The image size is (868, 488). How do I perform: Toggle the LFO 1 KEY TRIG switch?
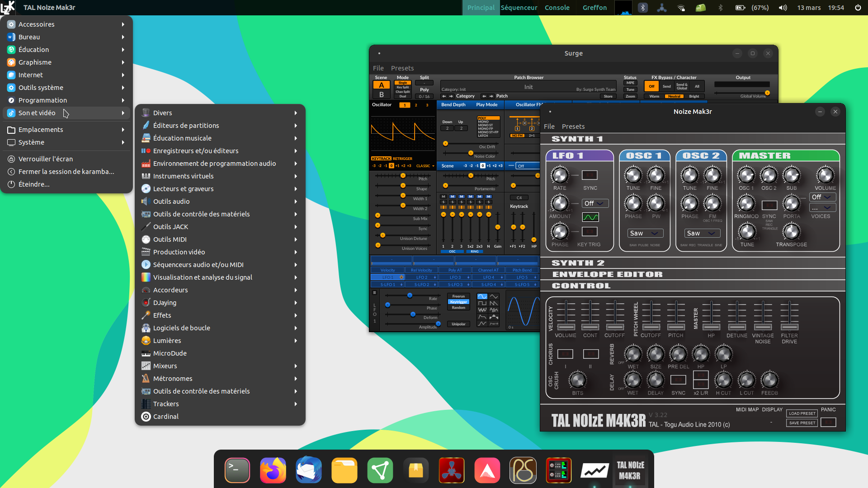click(590, 232)
